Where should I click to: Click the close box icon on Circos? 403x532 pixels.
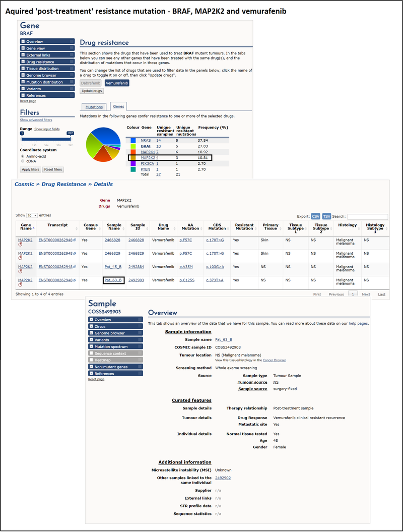[x=91, y=326]
